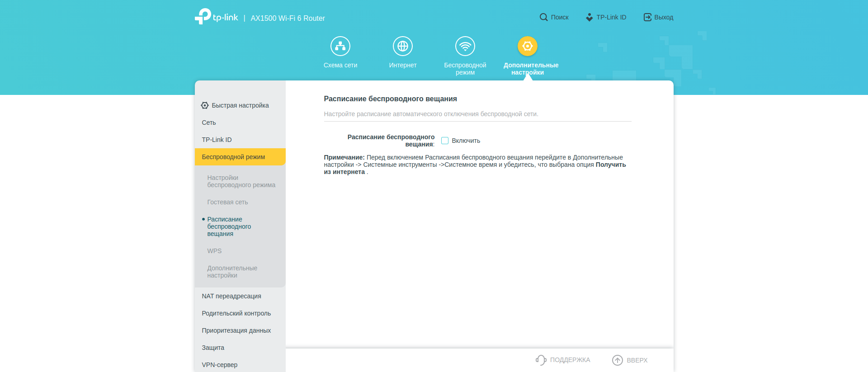Open Гостевая сеть submenu item

tap(227, 202)
